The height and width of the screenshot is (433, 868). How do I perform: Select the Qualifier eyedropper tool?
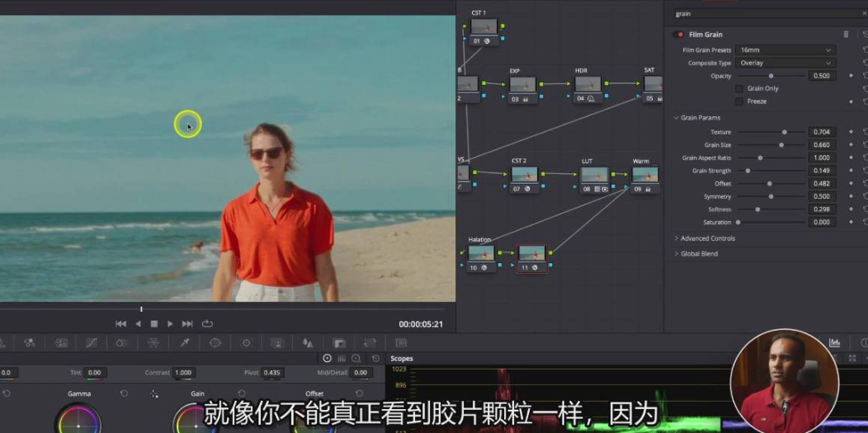coord(185,342)
